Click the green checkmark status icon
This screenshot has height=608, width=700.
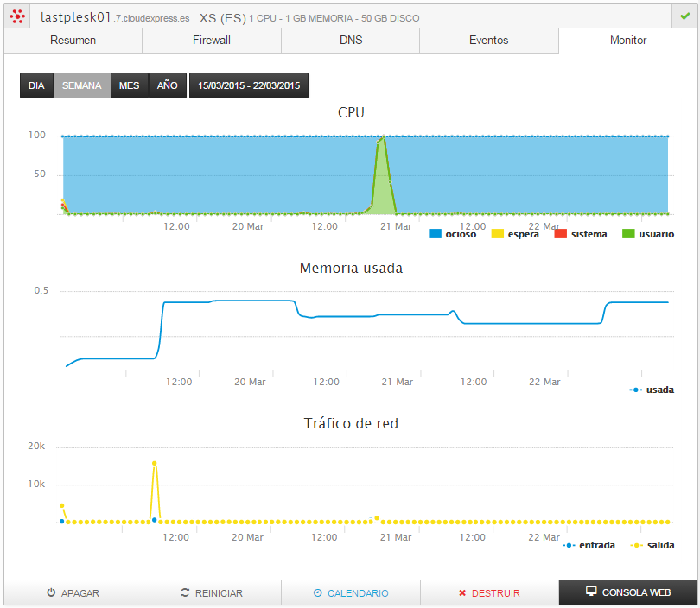(685, 16)
